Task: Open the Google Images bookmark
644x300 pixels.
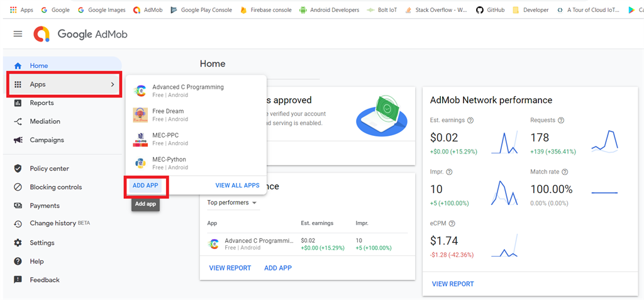Action: click(x=101, y=10)
